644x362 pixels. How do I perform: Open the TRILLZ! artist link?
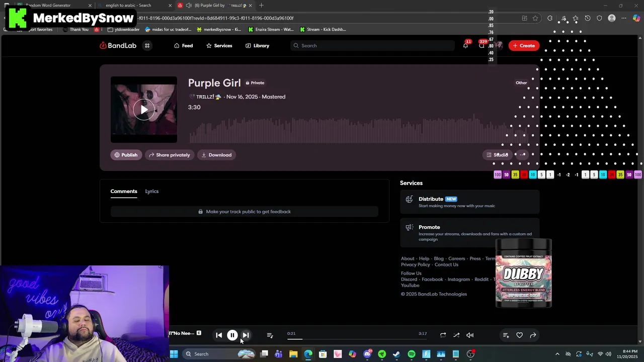coord(205,97)
